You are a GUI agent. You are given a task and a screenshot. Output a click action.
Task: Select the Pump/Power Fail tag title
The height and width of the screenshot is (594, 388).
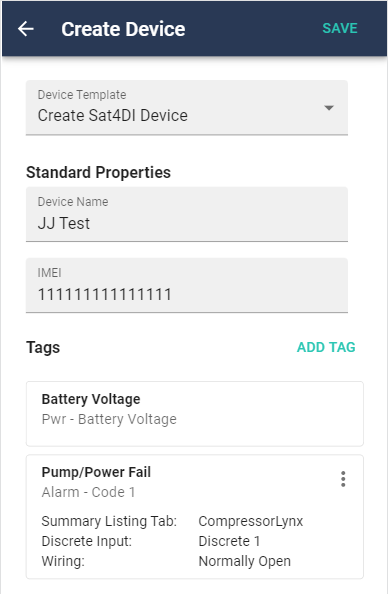[x=96, y=472]
